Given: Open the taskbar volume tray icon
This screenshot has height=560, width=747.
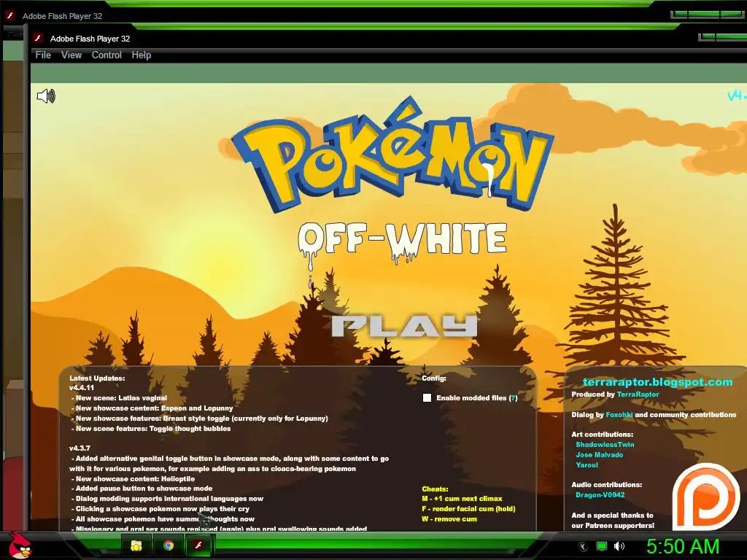Looking at the screenshot, I should 619,546.
